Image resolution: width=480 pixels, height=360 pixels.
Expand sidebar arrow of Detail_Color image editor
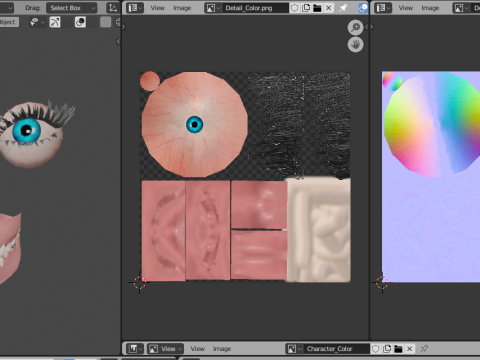[367, 27]
